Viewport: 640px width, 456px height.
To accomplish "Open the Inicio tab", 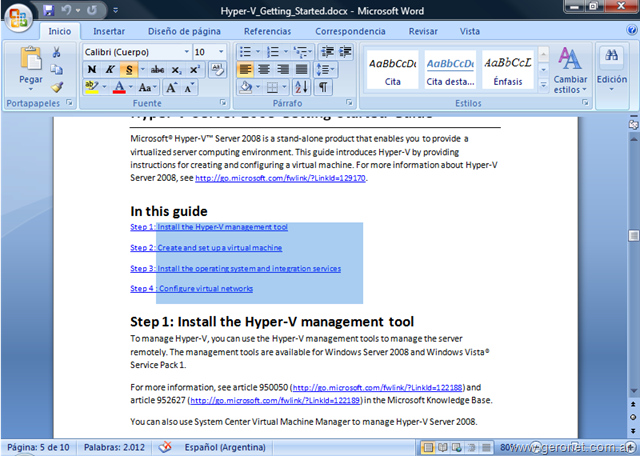I will [60, 31].
